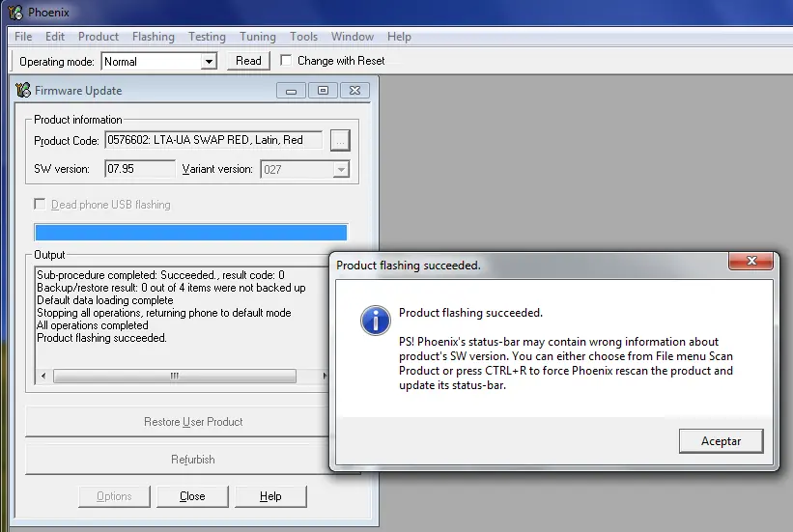Screen dimensions: 793x532
Task: Click the Firmware Update window icon
Action: click(23, 90)
